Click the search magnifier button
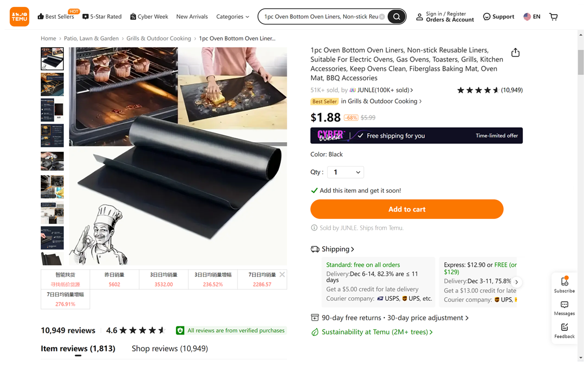This screenshot has width=588, height=368. click(x=396, y=17)
